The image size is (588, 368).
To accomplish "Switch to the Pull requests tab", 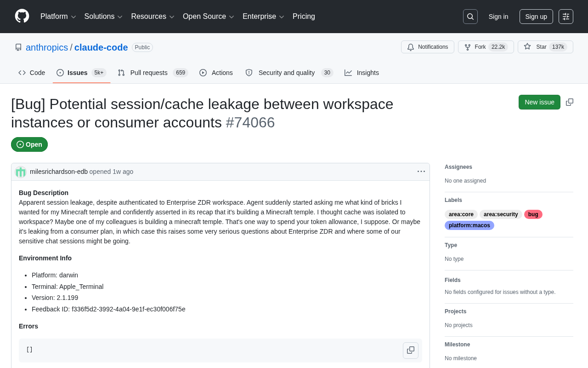I will point(153,73).
